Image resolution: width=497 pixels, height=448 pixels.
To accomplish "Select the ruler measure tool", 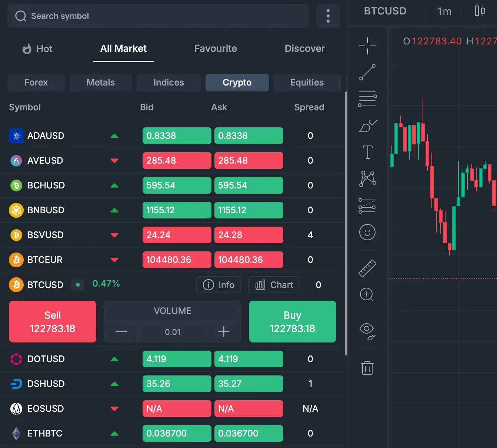I will [x=367, y=268].
